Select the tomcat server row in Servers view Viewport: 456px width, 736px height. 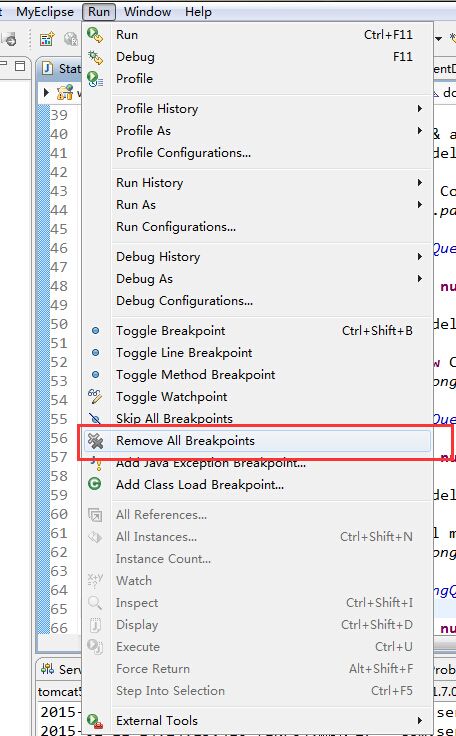pyautogui.click(x=60, y=691)
